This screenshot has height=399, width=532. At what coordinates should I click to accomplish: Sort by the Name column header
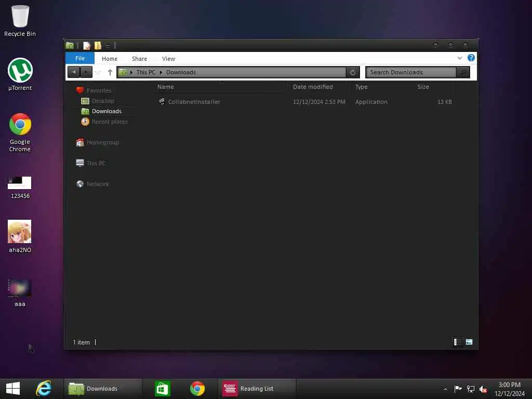tap(165, 87)
